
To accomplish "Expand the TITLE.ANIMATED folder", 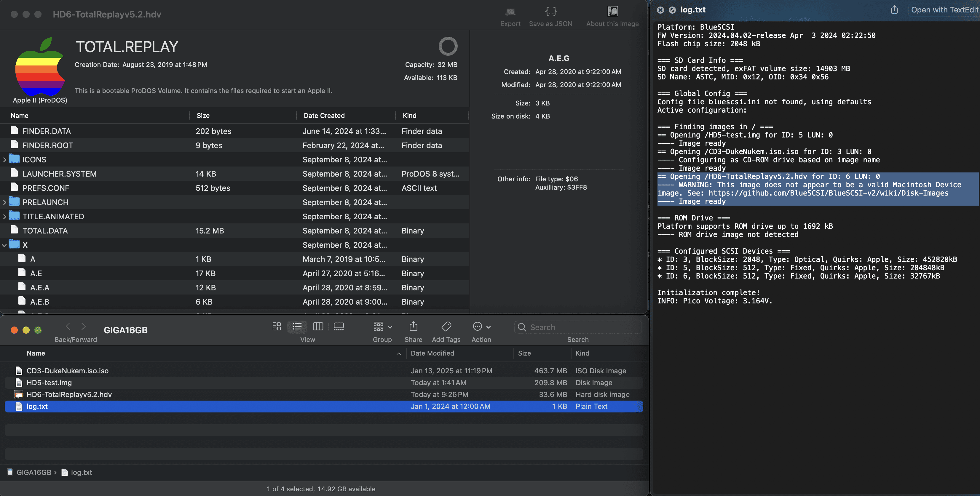I will (x=4, y=216).
